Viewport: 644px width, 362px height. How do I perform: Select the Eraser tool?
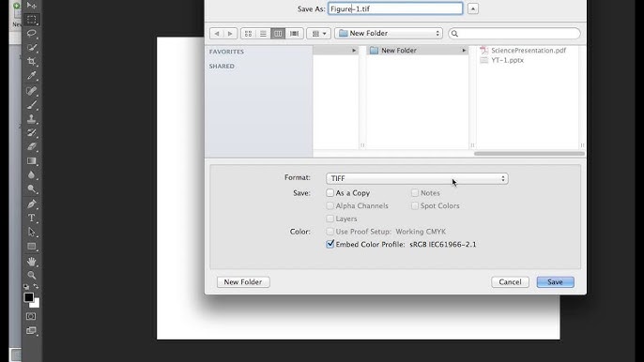[x=32, y=146]
